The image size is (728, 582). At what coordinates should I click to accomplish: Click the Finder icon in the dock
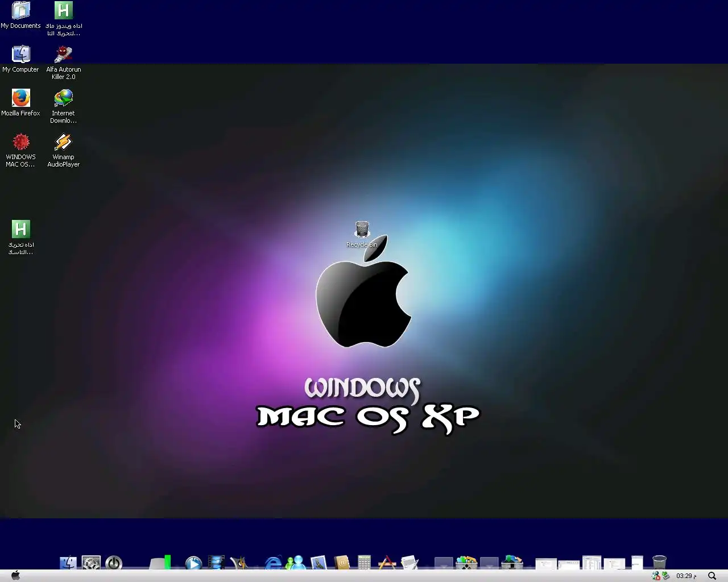click(x=68, y=563)
